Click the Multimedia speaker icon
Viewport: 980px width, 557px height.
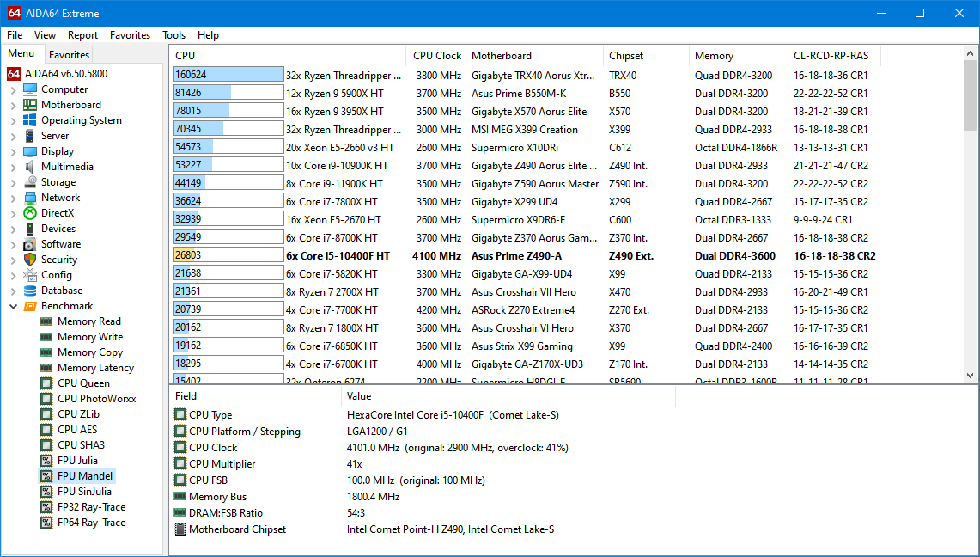click(x=30, y=167)
